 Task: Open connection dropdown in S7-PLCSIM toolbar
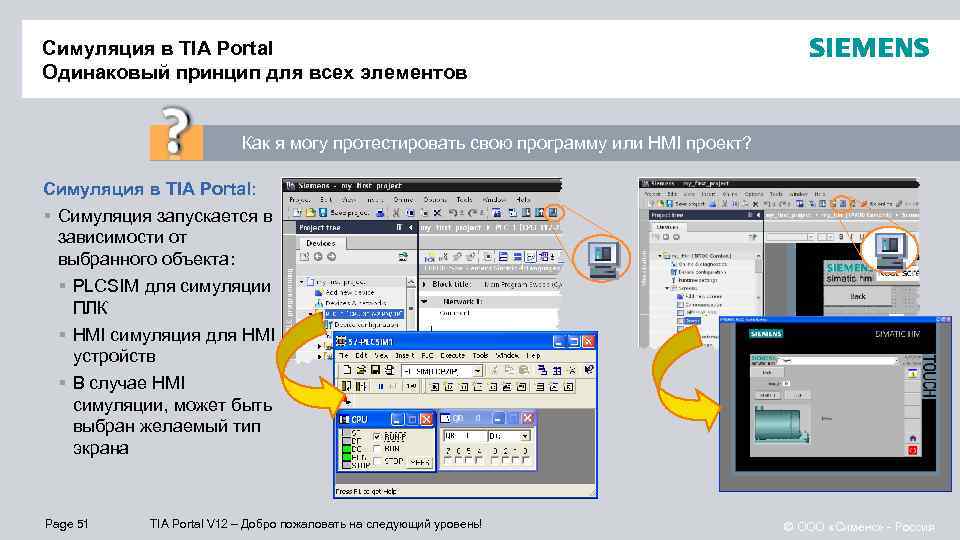478,370
